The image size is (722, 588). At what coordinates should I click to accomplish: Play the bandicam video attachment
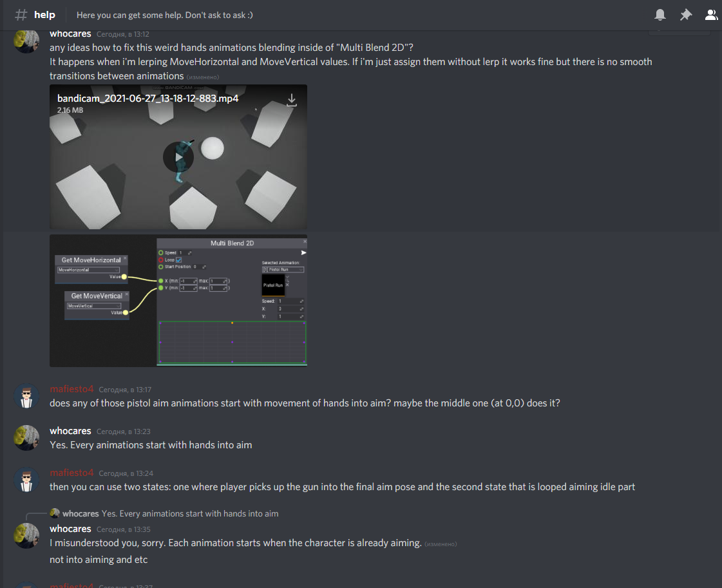coord(178,157)
